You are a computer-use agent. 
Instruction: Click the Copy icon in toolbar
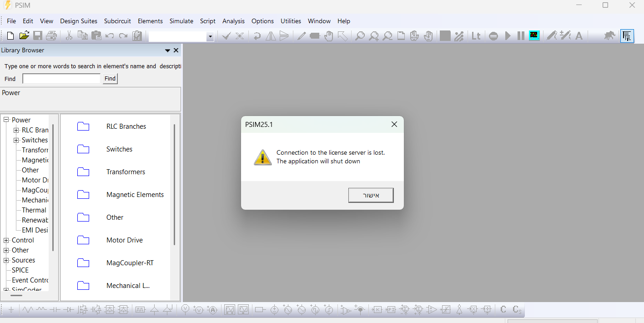tap(83, 35)
